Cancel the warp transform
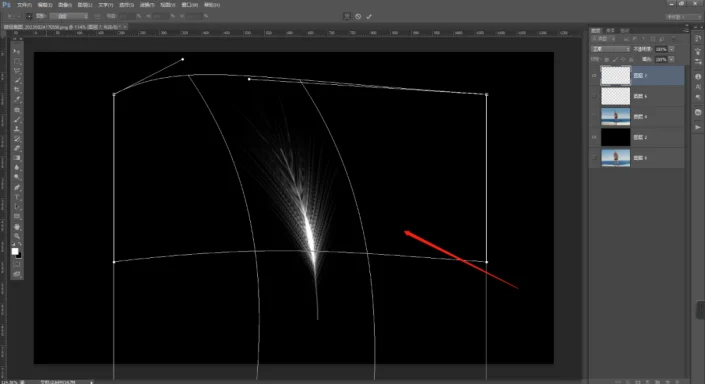 click(358, 16)
